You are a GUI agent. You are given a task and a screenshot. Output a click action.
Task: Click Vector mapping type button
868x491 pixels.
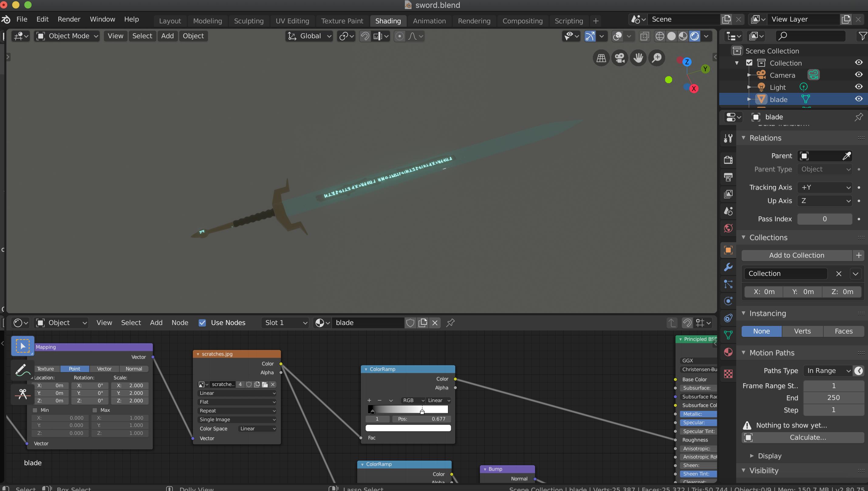104,369
